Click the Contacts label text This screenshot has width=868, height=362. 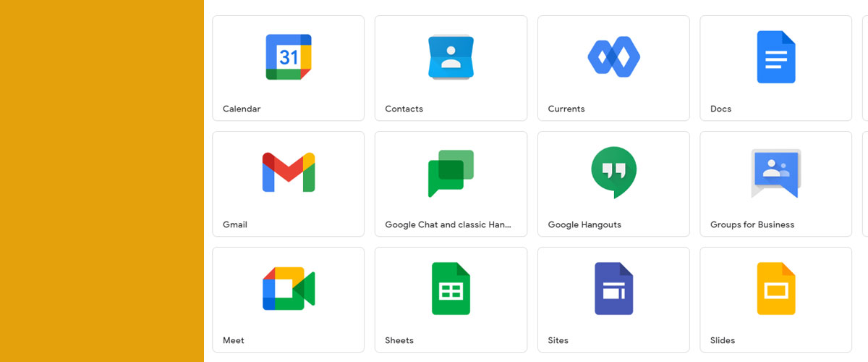(404, 109)
